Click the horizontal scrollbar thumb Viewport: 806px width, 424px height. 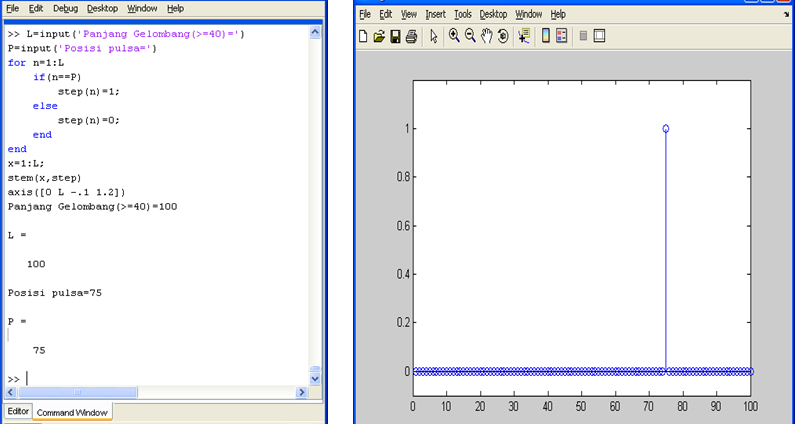78,392
